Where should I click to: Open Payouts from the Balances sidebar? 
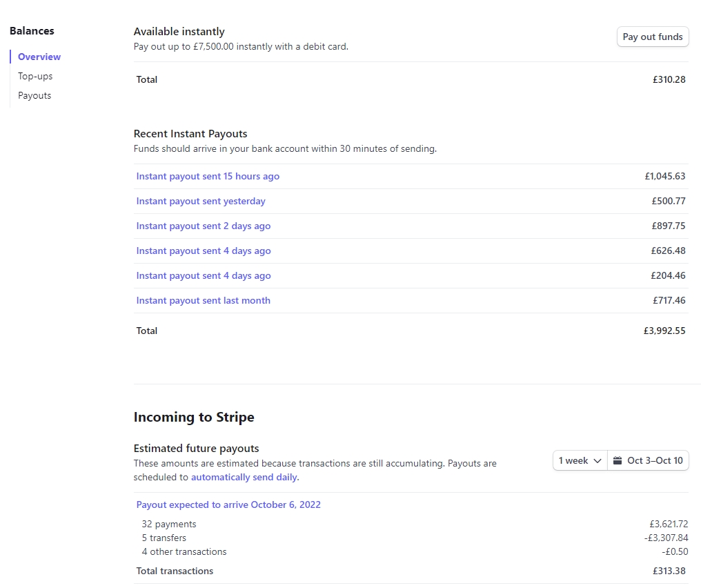pos(34,95)
